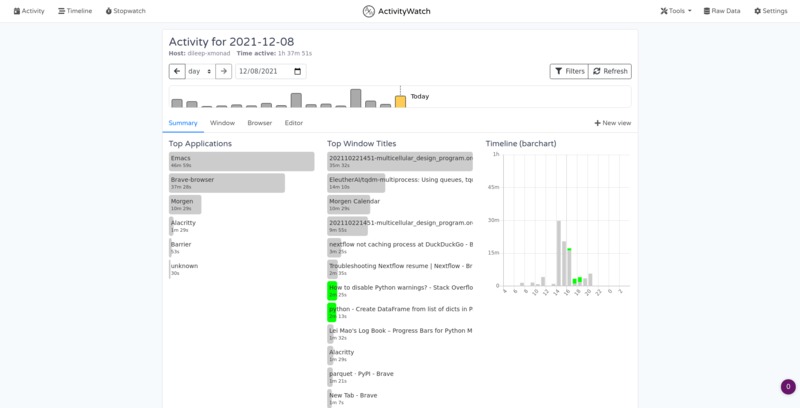Click the Activity calendar icon in navbar
This screenshot has height=408, width=800.
pos(17,11)
